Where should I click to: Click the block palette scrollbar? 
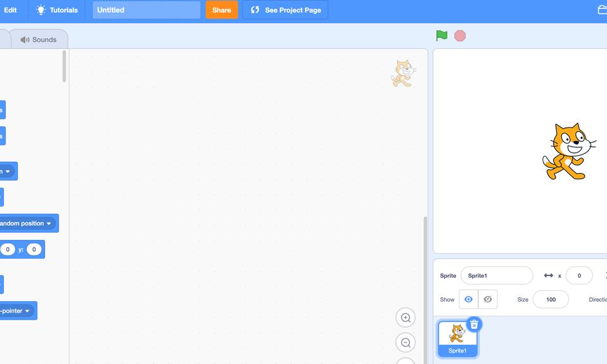[64, 66]
